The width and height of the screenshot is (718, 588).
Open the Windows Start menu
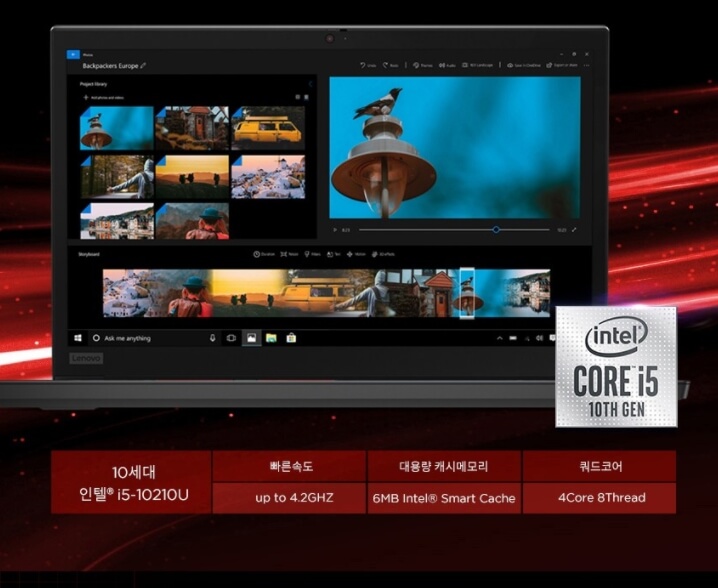pyautogui.click(x=78, y=338)
